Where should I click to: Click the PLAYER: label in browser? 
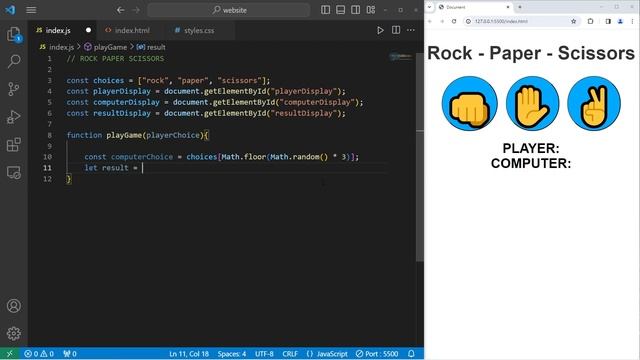pyautogui.click(x=531, y=148)
